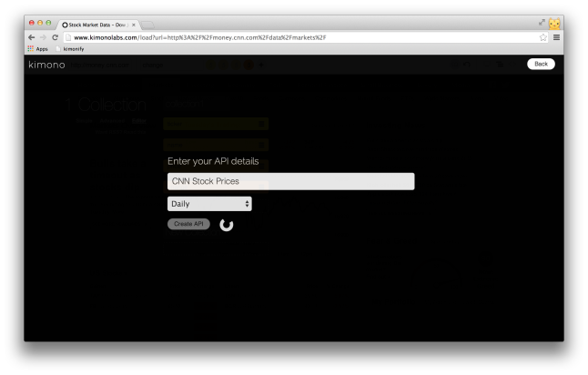The height and width of the screenshot is (375, 588).
Task: Click the cat profile icon in Chrome
Action: click(554, 24)
